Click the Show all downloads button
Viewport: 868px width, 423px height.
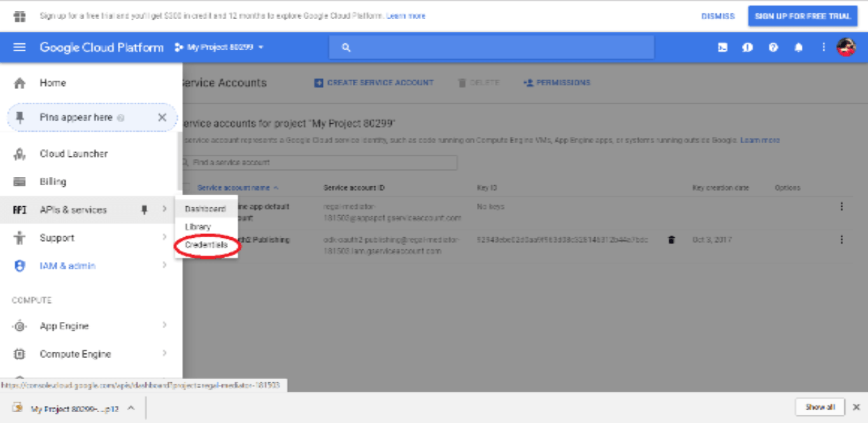coord(820,407)
